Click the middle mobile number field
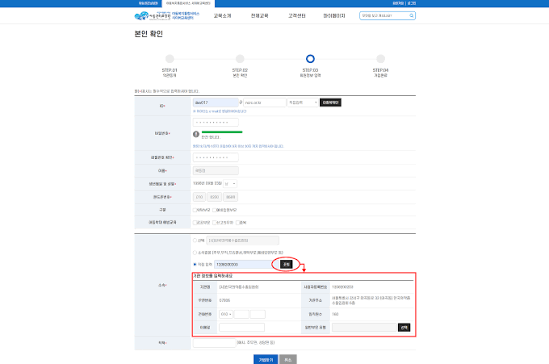This screenshot has height=364, width=549. (214, 197)
